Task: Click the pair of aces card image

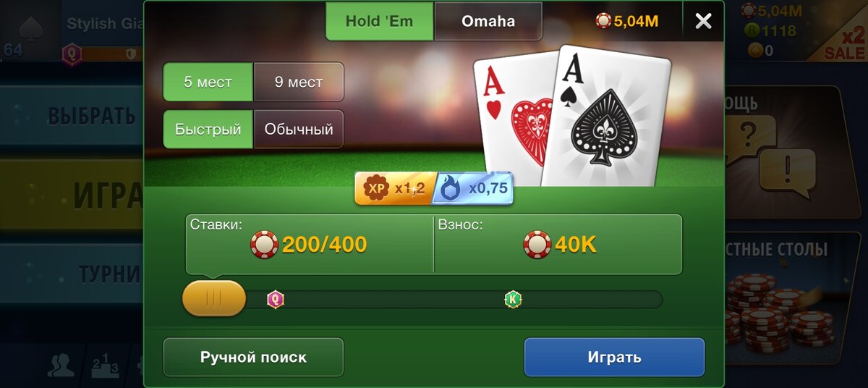Action: click(x=571, y=116)
